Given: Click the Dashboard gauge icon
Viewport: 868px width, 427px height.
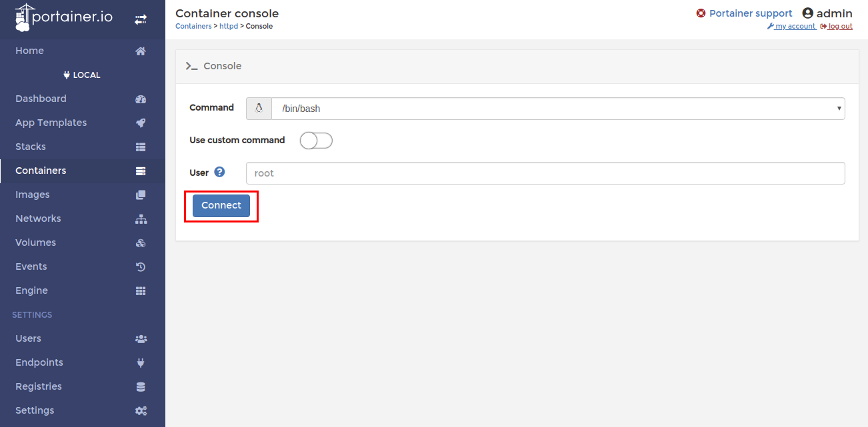Looking at the screenshot, I should (141, 99).
